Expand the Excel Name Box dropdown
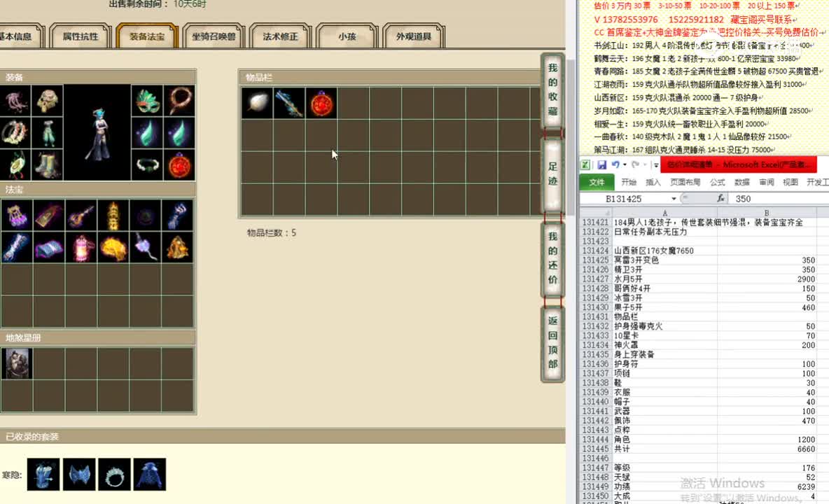 tap(674, 199)
